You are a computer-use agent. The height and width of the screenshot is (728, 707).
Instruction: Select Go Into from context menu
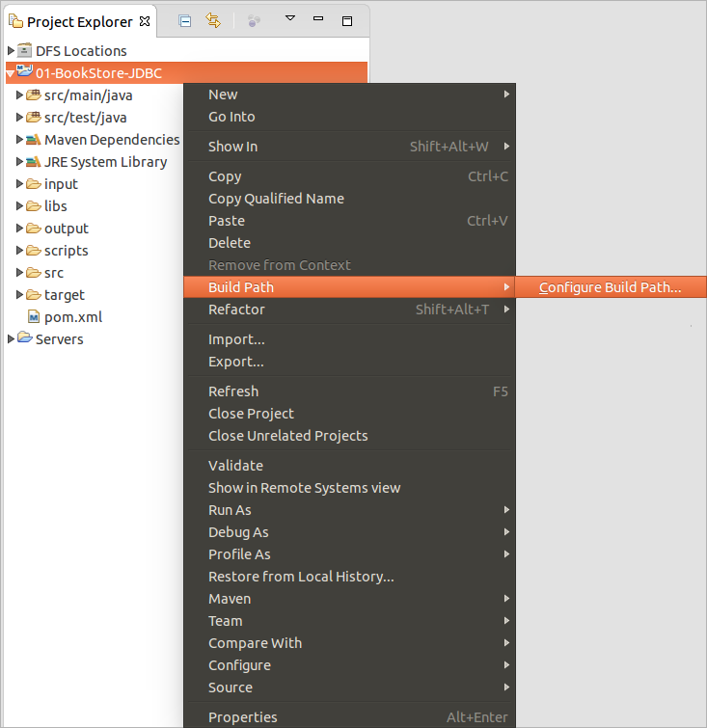(350, 117)
